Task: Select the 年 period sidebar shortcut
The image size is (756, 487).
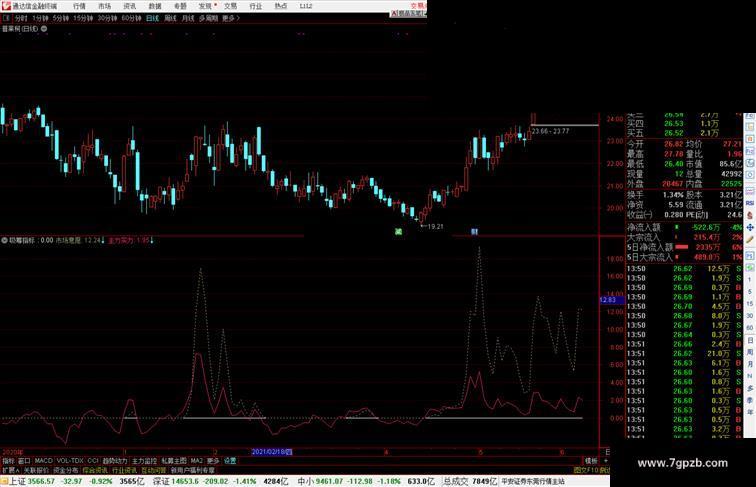Action: click(x=750, y=413)
